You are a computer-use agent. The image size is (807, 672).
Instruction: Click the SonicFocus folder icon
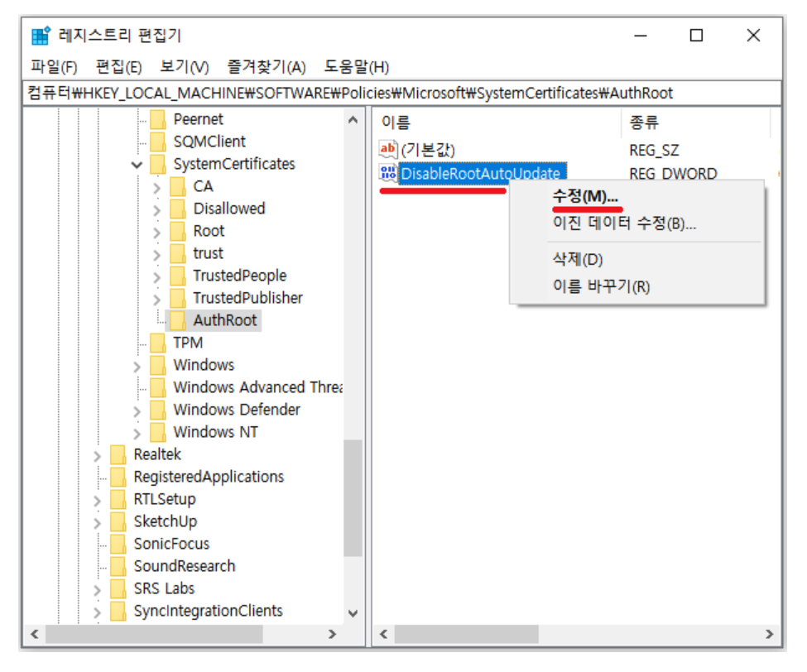118,544
